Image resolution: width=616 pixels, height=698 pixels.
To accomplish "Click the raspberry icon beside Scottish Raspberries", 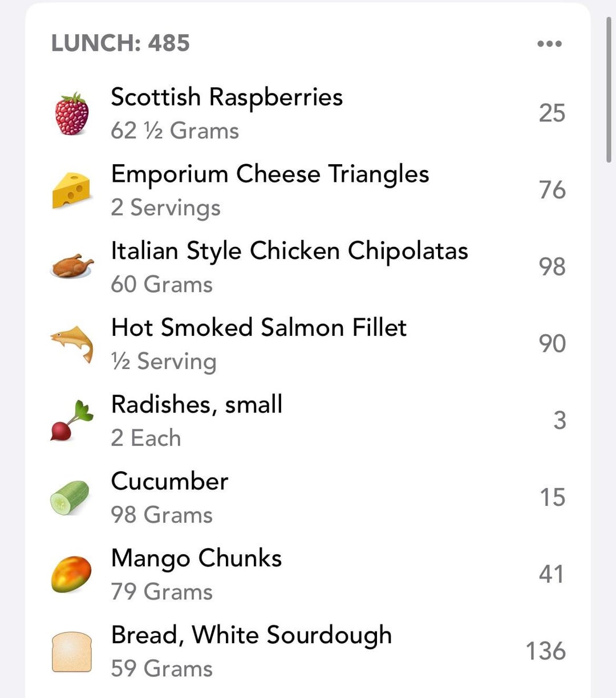I will tap(71, 113).
